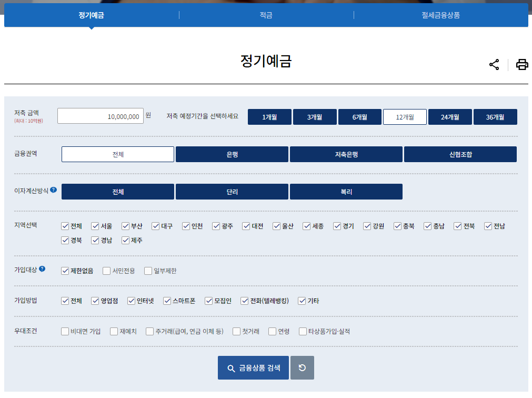This screenshot has height=398, width=532.
Task: Select the 12개월 period button
Action: pyautogui.click(x=405, y=117)
